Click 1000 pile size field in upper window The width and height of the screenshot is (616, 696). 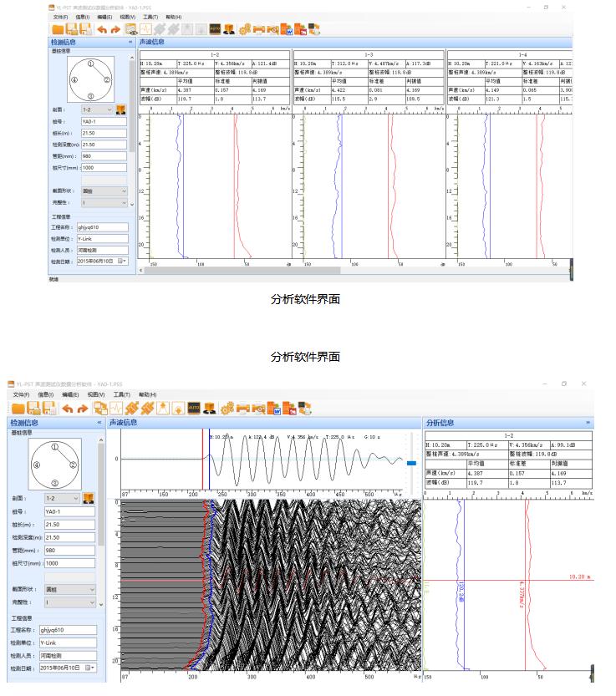(104, 167)
